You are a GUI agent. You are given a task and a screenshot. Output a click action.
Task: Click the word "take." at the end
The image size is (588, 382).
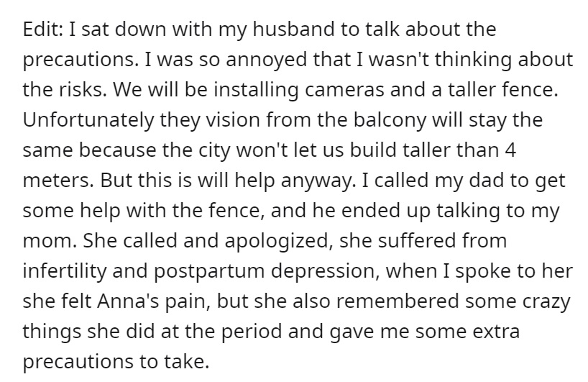[x=186, y=361]
